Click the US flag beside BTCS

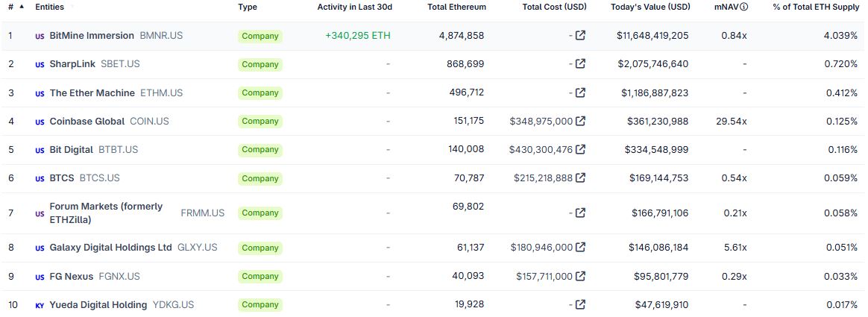(40, 178)
